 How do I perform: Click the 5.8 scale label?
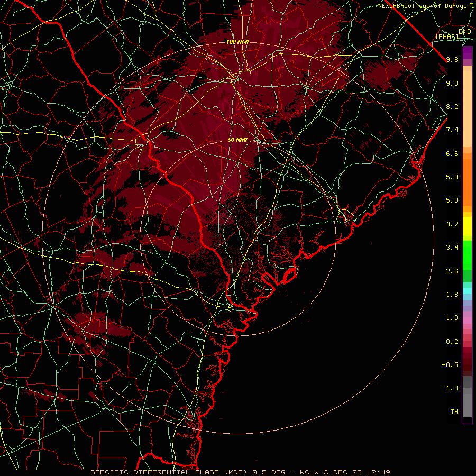coord(452,177)
